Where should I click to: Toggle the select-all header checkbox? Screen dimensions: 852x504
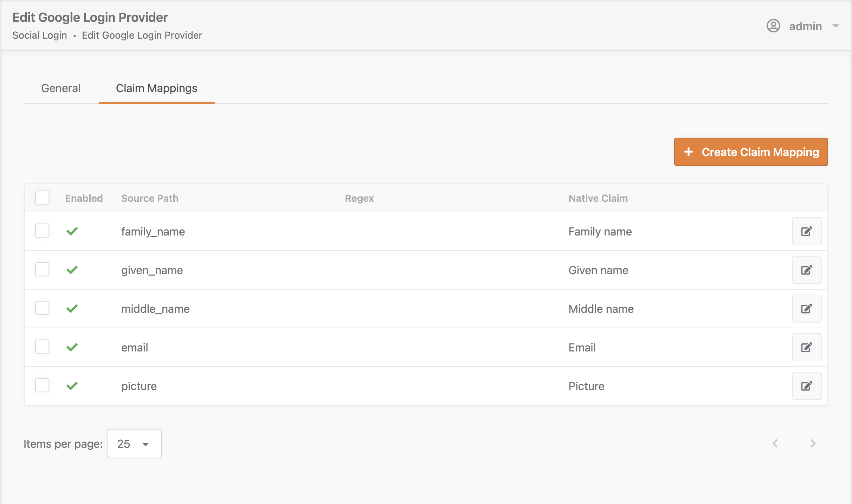coord(42,198)
